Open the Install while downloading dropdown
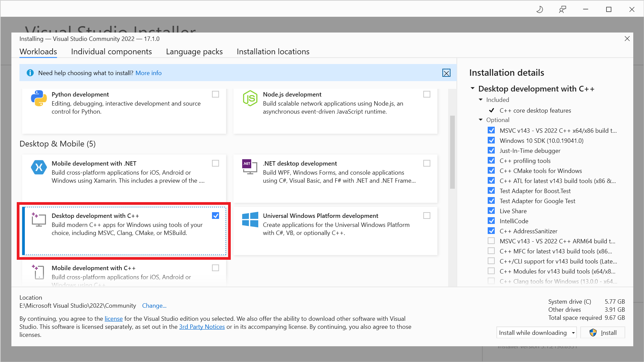This screenshot has width=644, height=362. pyautogui.click(x=536, y=333)
